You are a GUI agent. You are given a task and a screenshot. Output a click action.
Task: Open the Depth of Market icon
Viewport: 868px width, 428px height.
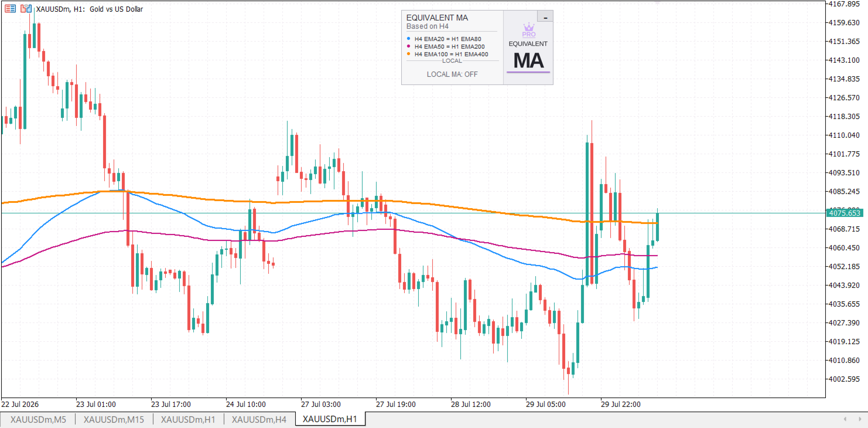(x=26, y=9)
